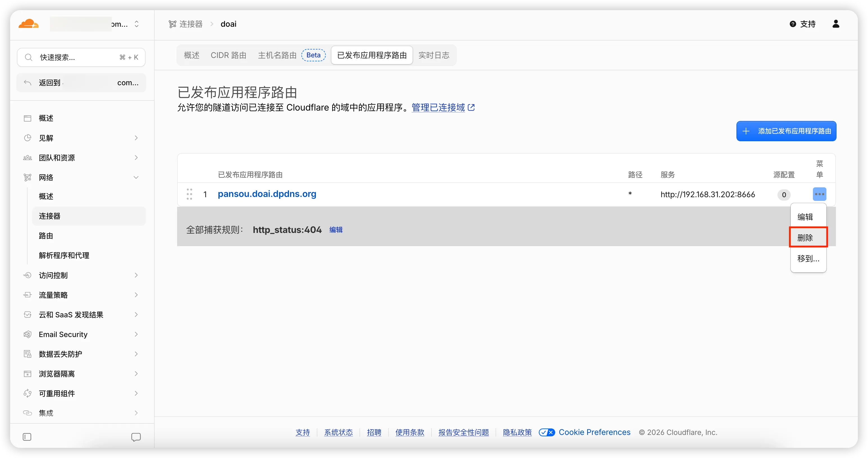The width and height of the screenshot is (868, 458).
Task: Choose 删除 from the route menu
Action: coord(808,237)
